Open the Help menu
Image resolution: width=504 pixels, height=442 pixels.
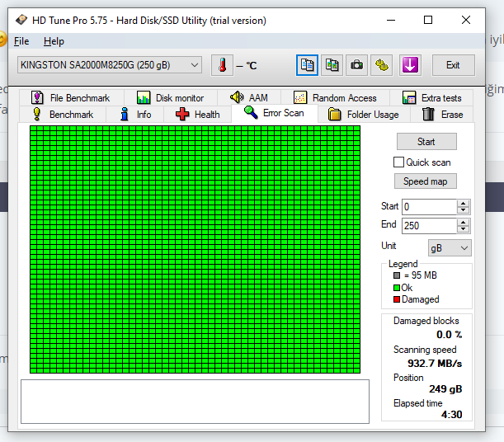click(54, 41)
